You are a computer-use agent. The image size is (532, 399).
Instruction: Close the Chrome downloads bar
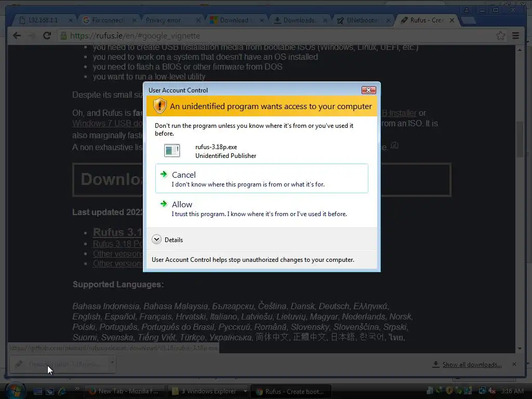point(514,364)
